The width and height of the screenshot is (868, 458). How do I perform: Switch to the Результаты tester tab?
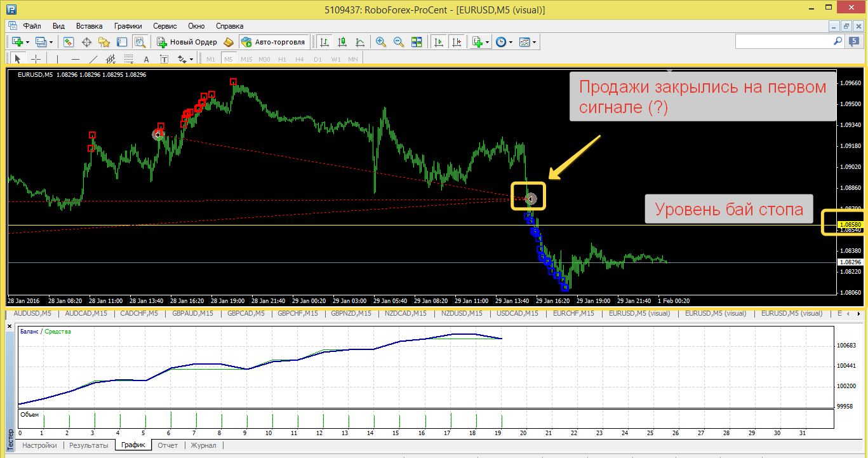(x=88, y=445)
